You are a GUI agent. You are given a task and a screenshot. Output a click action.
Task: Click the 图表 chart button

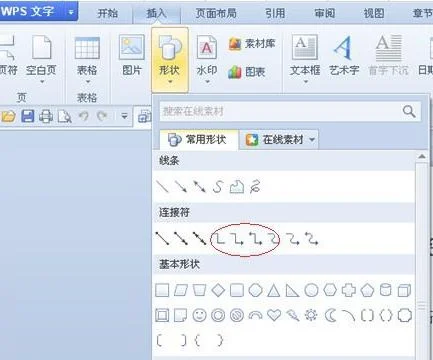point(247,72)
